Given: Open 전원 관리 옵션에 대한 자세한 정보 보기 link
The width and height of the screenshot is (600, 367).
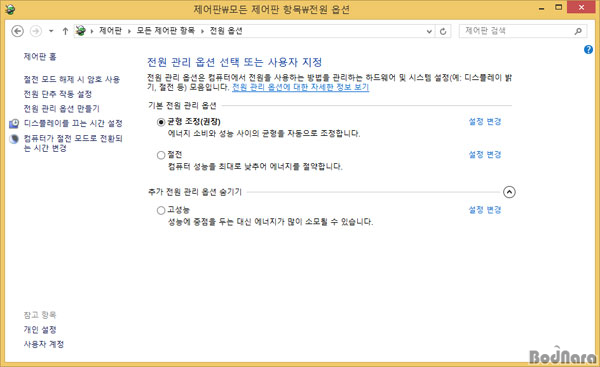Looking at the screenshot, I should [301, 87].
